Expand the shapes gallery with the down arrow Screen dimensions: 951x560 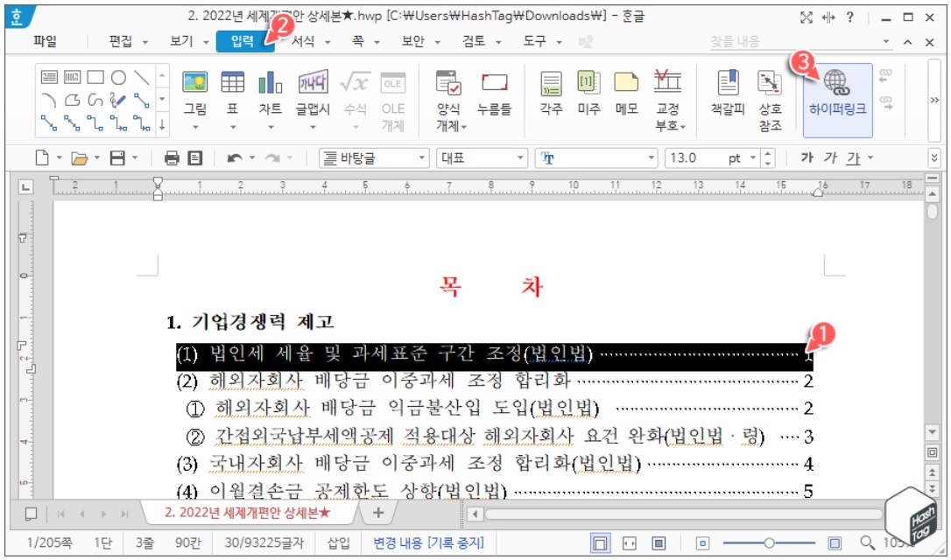coord(162,126)
